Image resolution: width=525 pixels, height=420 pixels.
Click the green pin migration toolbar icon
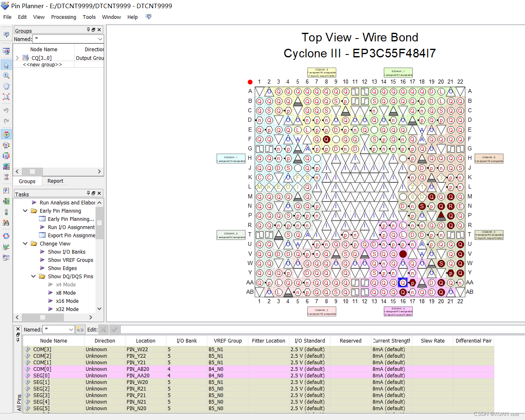[x=6, y=201]
